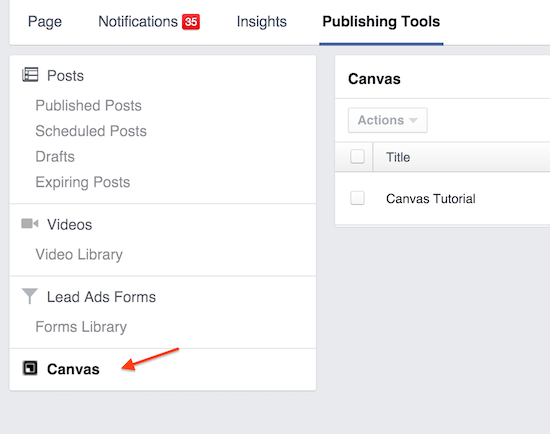Click the Lead Ads Forms funnel icon
Viewport: 550px width, 434px height.
[30, 296]
